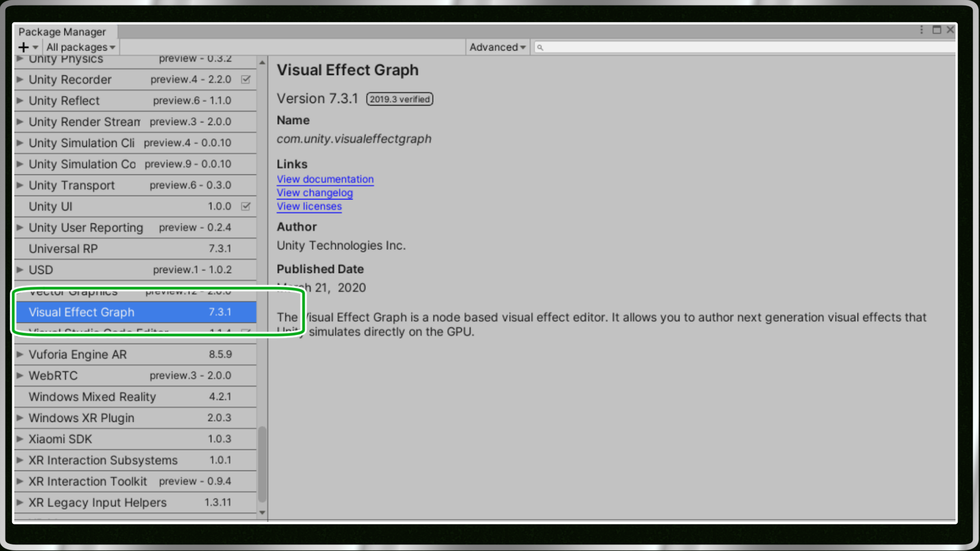
Task: Expand Unity Render Streaming versions
Action: point(20,122)
